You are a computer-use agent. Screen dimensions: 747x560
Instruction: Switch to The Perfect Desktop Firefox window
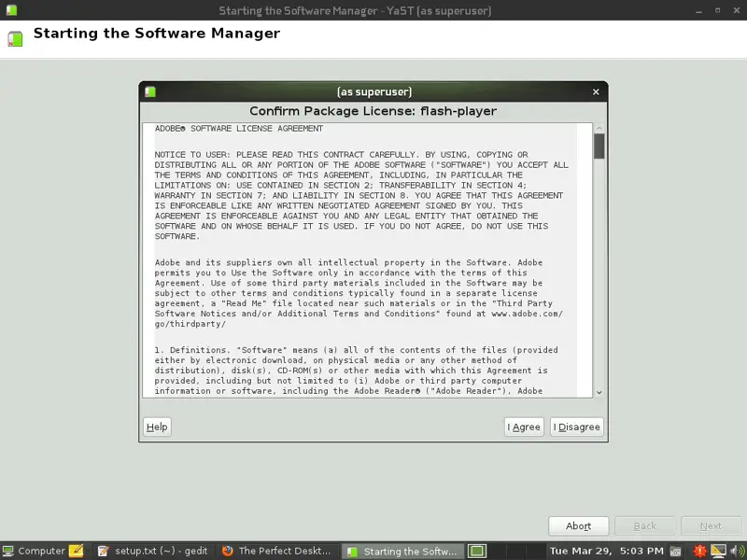(x=277, y=551)
